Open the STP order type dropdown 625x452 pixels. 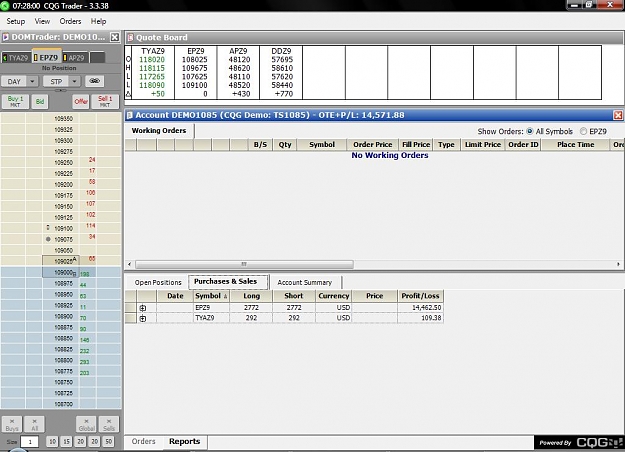[74, 81]
